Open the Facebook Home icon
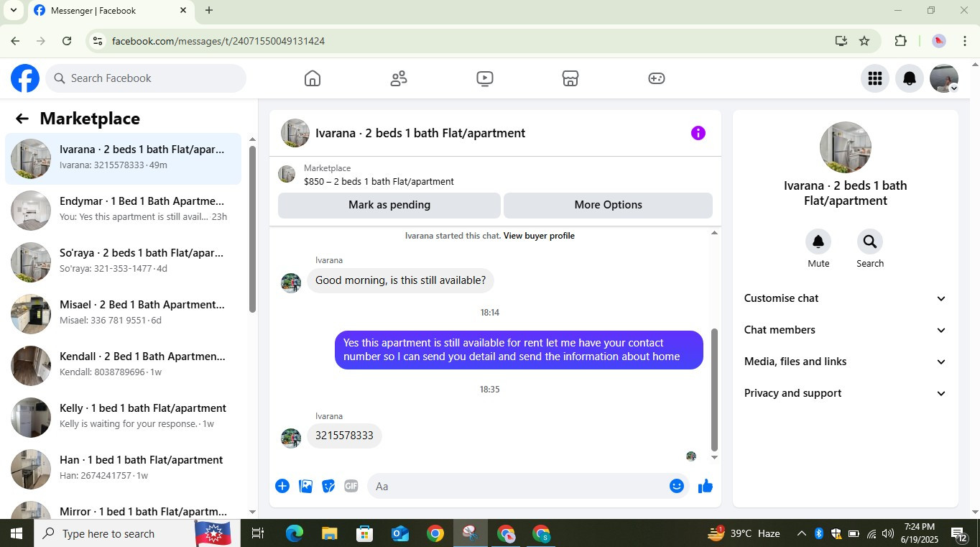The width and height of the screenshot is (980, 547). 312,78
